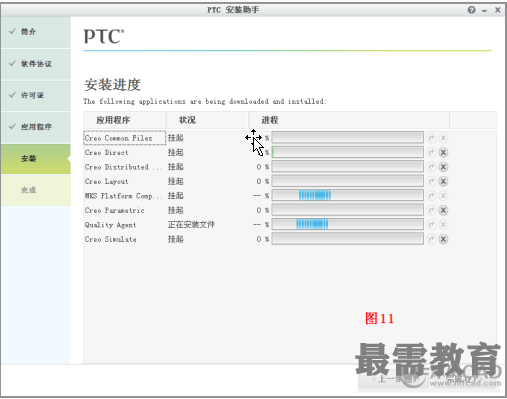Click the PTC logo
The height and width of the screenshot is (399, 507).
(104, 37)
